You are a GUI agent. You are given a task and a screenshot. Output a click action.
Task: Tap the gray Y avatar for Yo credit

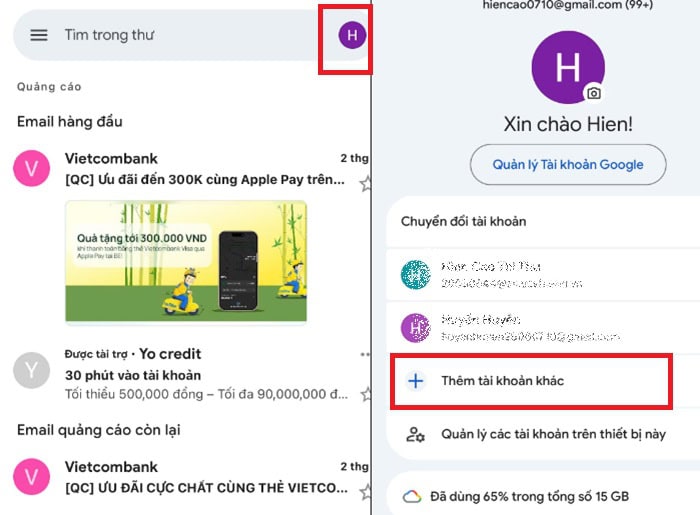(x=31, y=370)
